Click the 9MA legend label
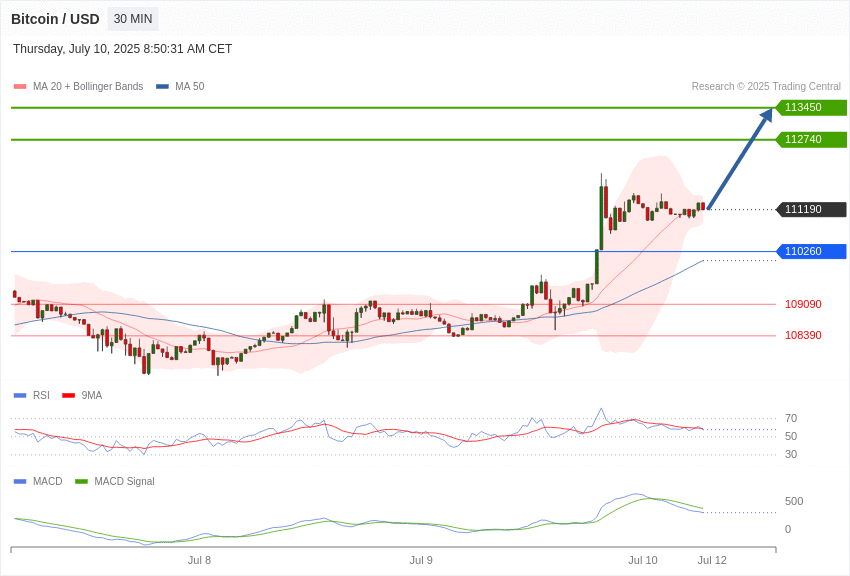Image resolution: width=850 pixels, height=576 pixels. (92, 396)
